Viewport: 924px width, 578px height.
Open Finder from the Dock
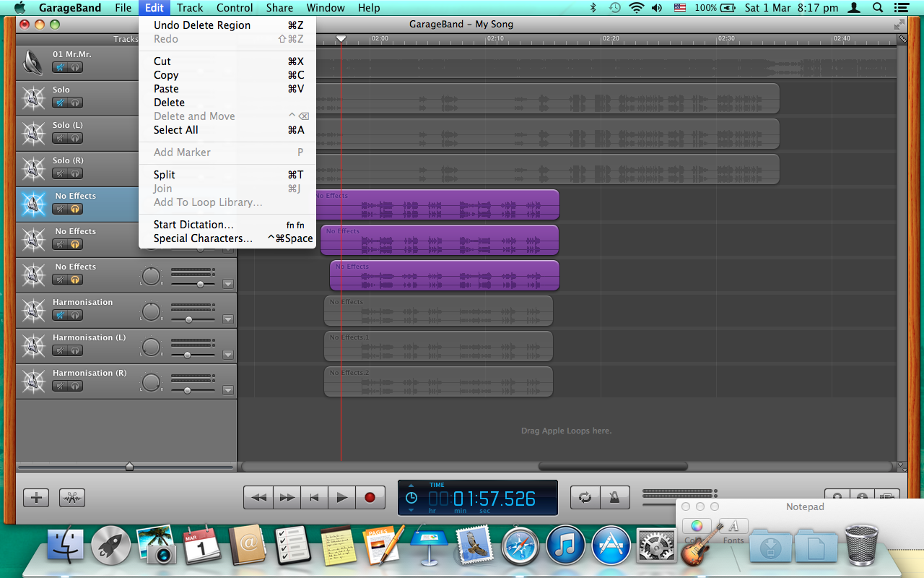point(66,545)
